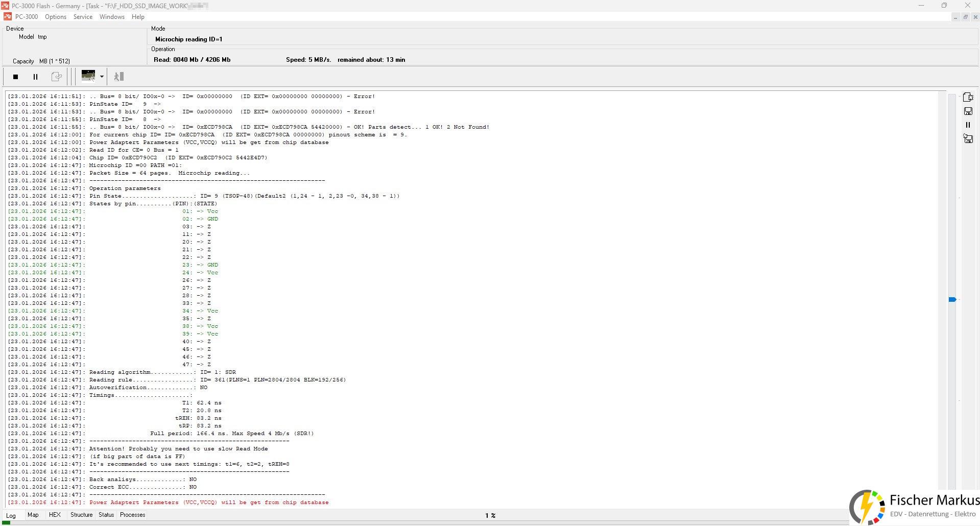
Task: Show the Processes tab
Action: 133,515
